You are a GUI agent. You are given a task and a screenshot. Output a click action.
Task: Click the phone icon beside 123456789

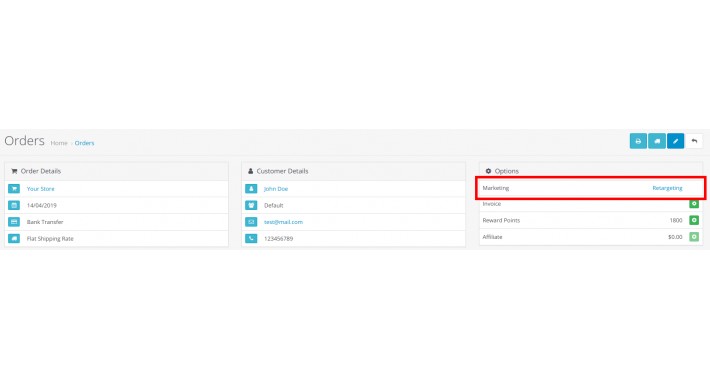(251, 238)
